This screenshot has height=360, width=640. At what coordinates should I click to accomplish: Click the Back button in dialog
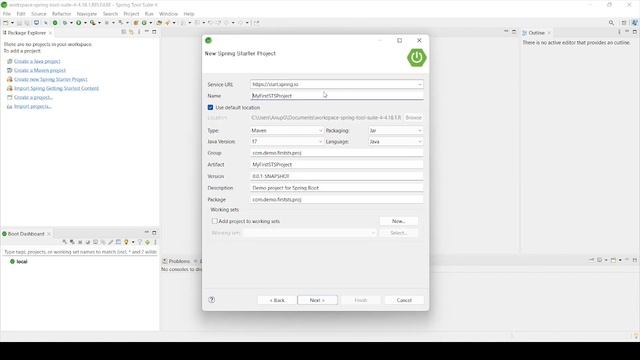coord(277,300)
